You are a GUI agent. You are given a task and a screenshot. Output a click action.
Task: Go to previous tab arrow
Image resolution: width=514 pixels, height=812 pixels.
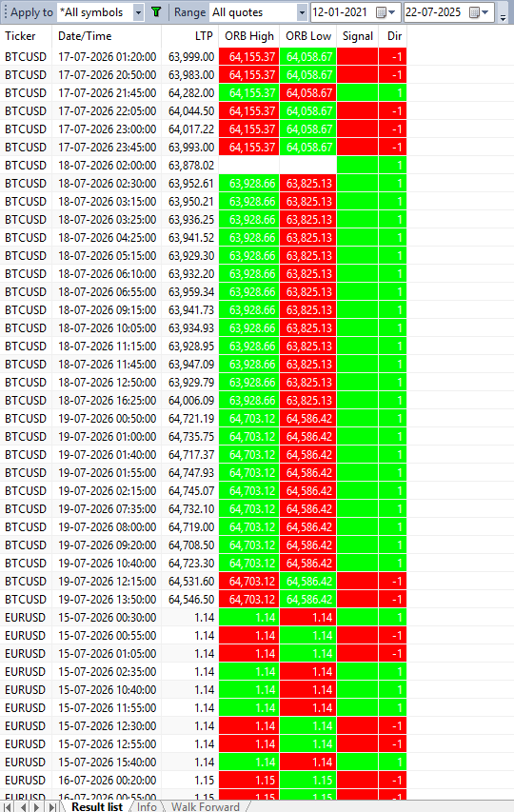(x=23, y=807)
